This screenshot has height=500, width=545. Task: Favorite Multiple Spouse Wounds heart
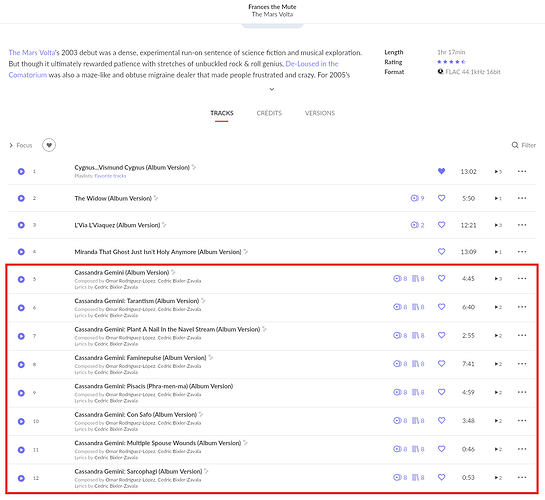pyautogui.click(x=441, y=449)
